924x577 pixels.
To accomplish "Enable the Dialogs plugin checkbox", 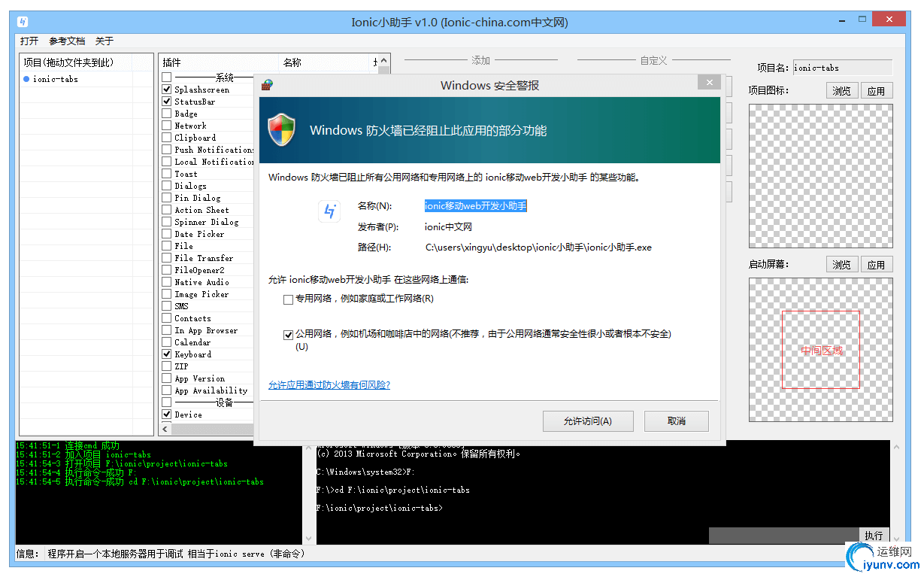I will click(167, 186).
